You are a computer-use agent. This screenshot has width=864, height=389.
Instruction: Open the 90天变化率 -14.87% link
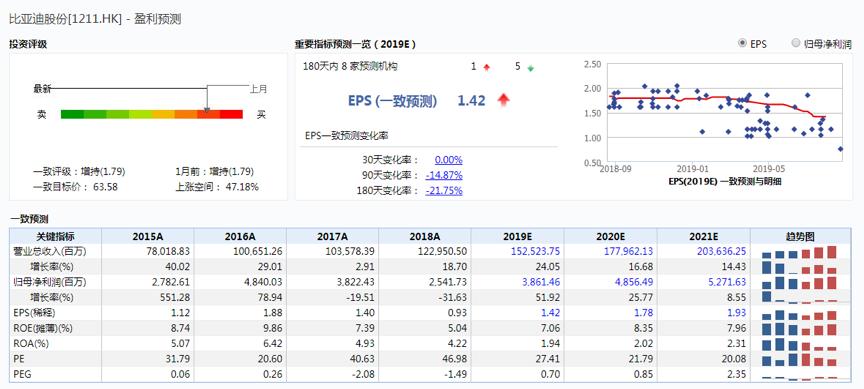(444, 175)
